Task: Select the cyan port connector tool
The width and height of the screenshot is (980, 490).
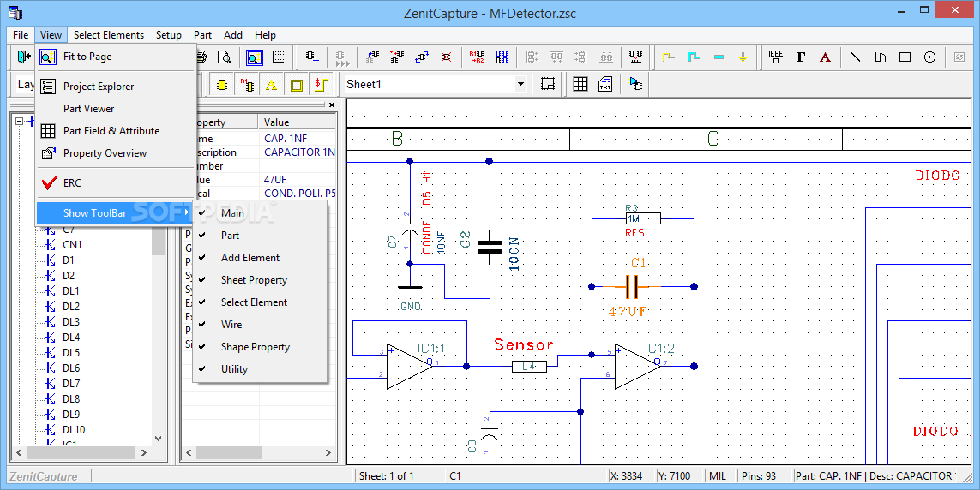Action: 718,57
